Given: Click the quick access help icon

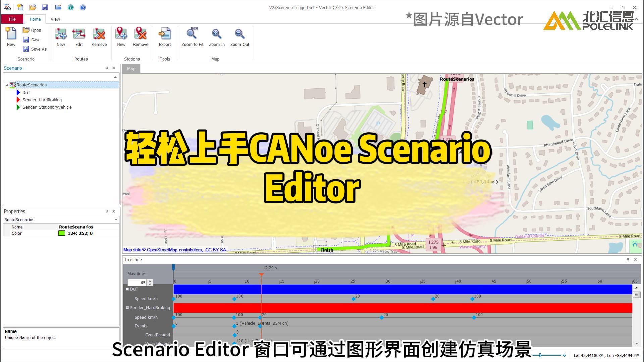Looking at the screenshot, I should pos(83,7).
